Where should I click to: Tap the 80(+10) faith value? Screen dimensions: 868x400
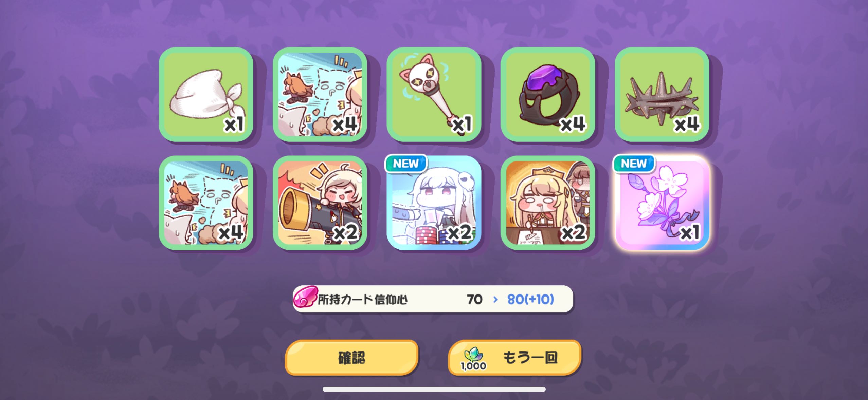(530, 299)
